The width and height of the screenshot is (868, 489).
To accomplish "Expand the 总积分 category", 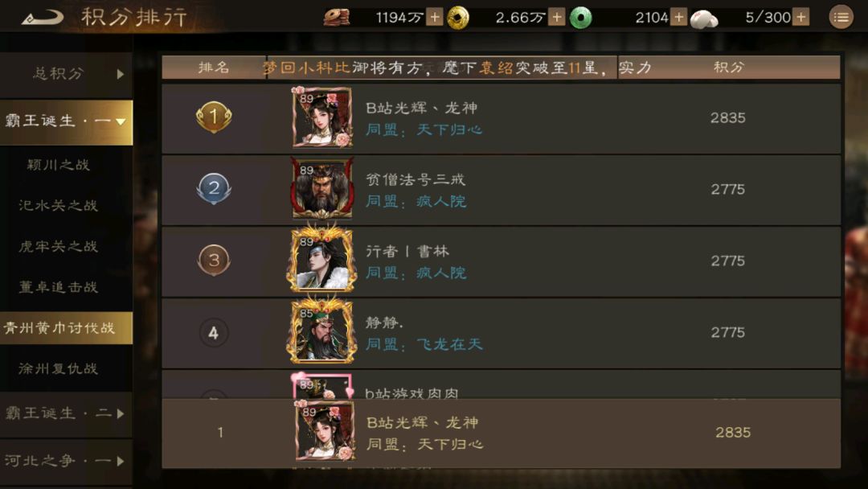I will coord(66,74).
